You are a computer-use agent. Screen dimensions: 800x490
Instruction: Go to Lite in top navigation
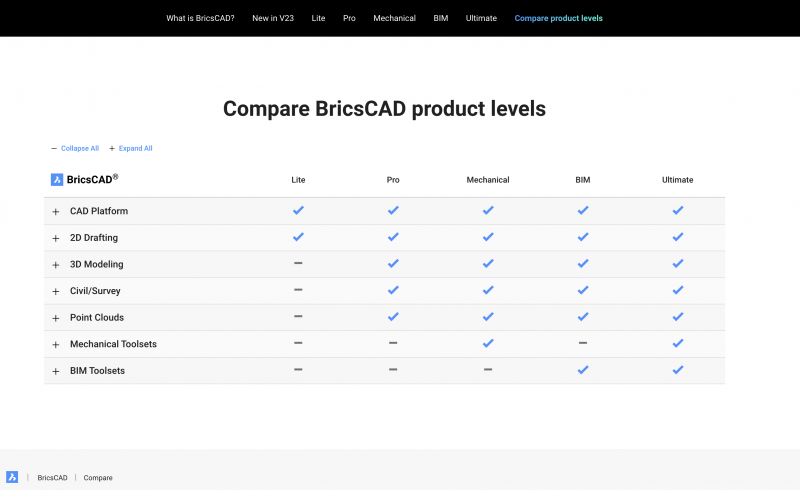(x=318, y=18)
